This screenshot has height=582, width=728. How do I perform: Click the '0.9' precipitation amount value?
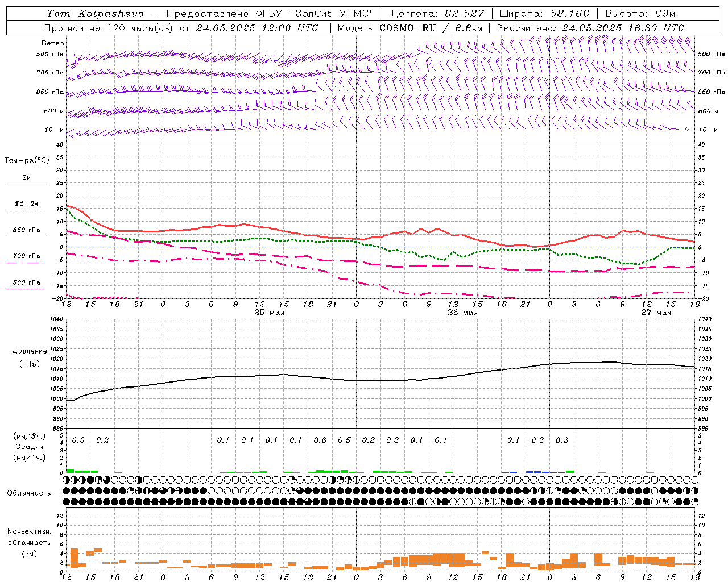coord(78,440)
